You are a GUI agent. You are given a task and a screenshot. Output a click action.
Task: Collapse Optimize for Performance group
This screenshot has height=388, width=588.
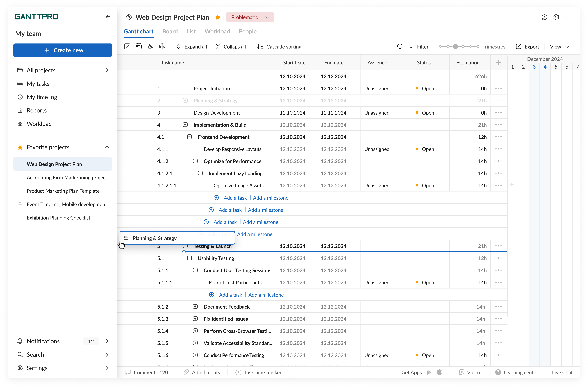coord(195,161)
